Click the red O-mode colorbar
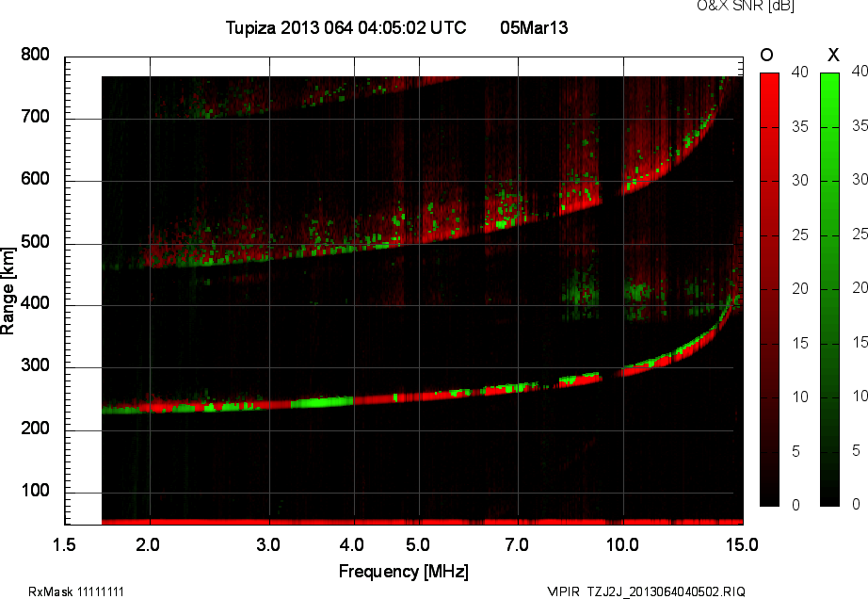 pos(769,289)
